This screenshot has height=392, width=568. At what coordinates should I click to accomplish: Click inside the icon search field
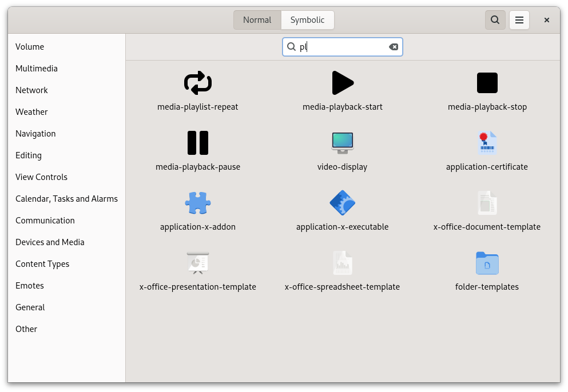343,47
